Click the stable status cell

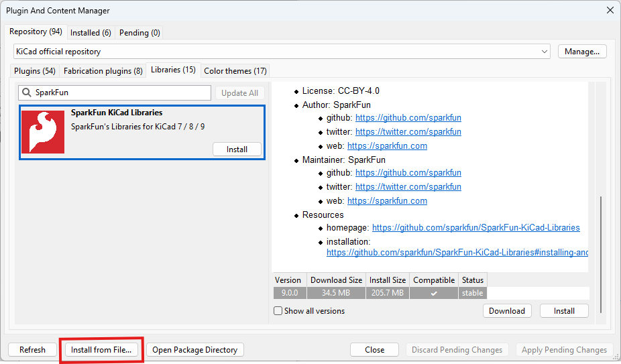[473, 293]
